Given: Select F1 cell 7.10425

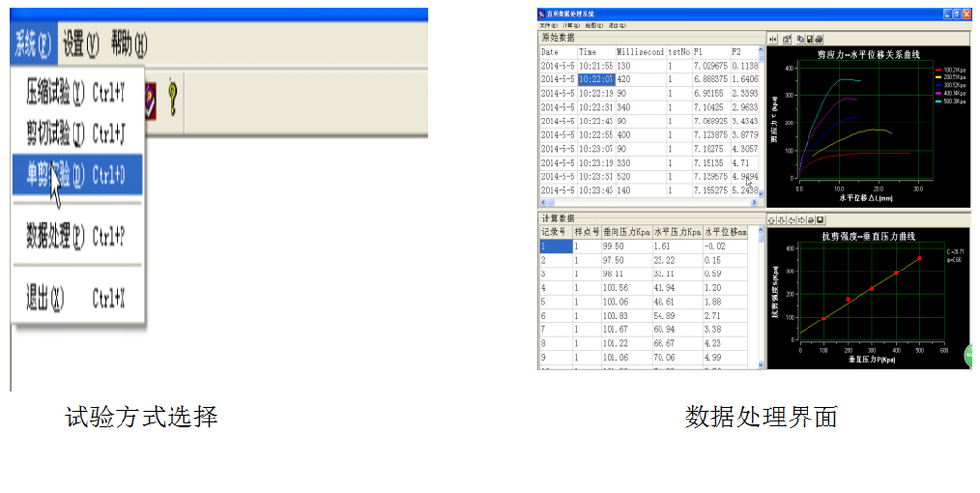Looking at the screenshot, I should coord(711,107).
